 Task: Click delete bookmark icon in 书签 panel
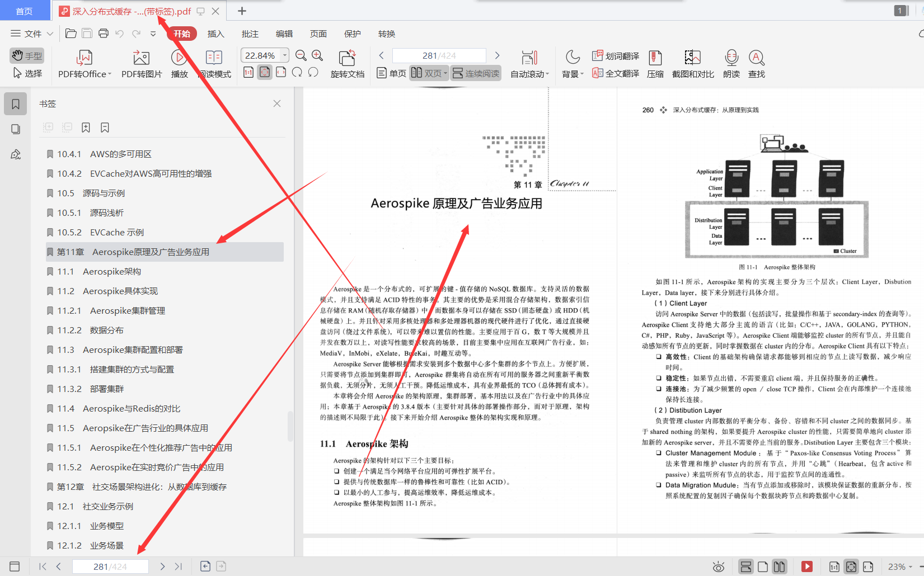click(x=105, y=128)
